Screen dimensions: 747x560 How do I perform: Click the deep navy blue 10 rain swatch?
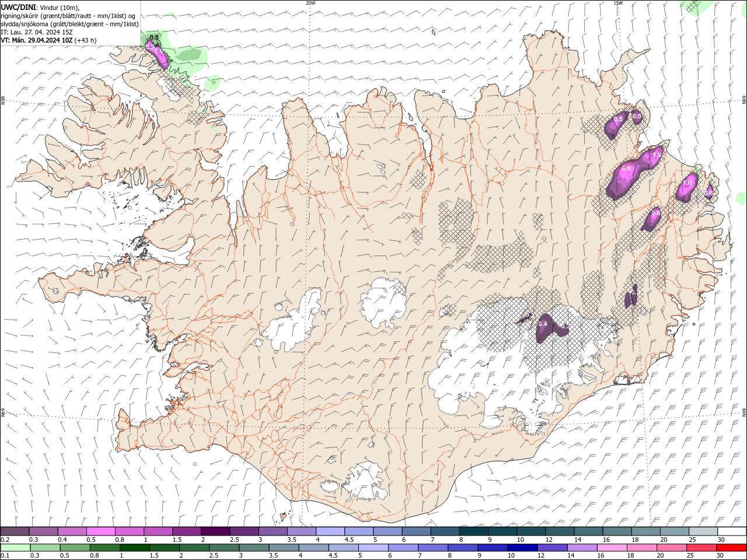pos(522,548)
